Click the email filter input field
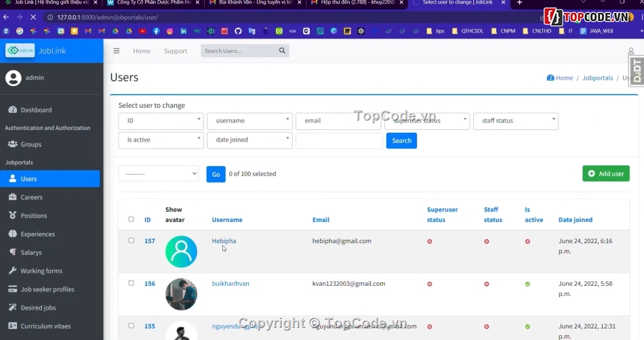The height and width of the screenshot is (340, 644). [x=338, y=121]
